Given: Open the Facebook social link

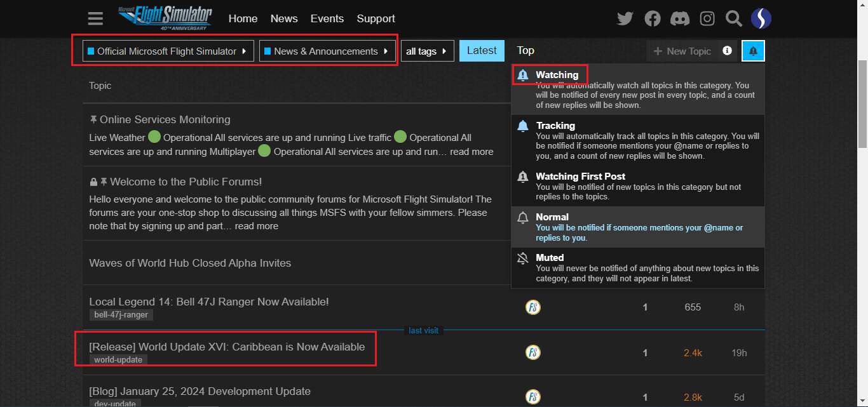Looking at the screenshot, I should pyautogui.click(x=653, y=18).
